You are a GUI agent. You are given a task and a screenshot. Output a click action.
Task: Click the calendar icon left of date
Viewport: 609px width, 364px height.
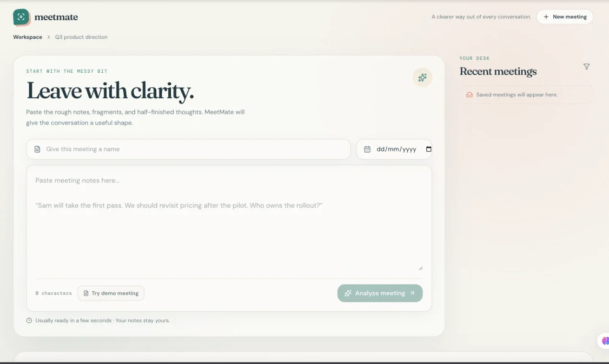(367, 149)
